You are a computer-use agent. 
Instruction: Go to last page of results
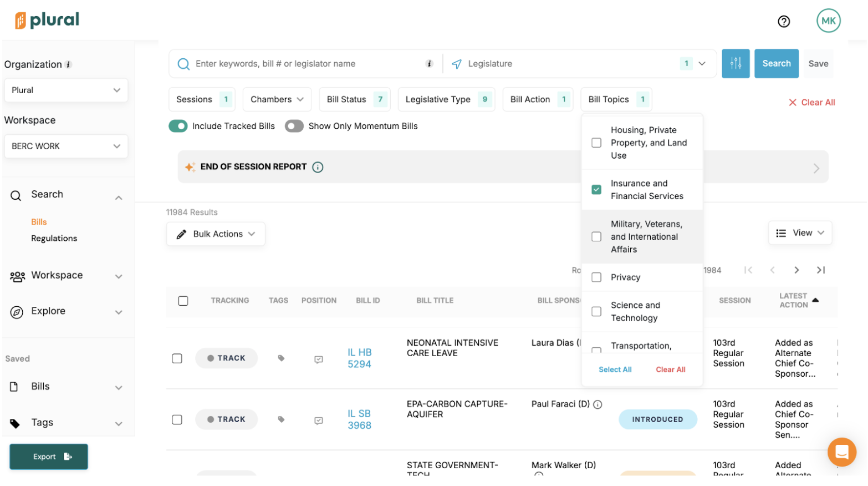pos(820,270)
